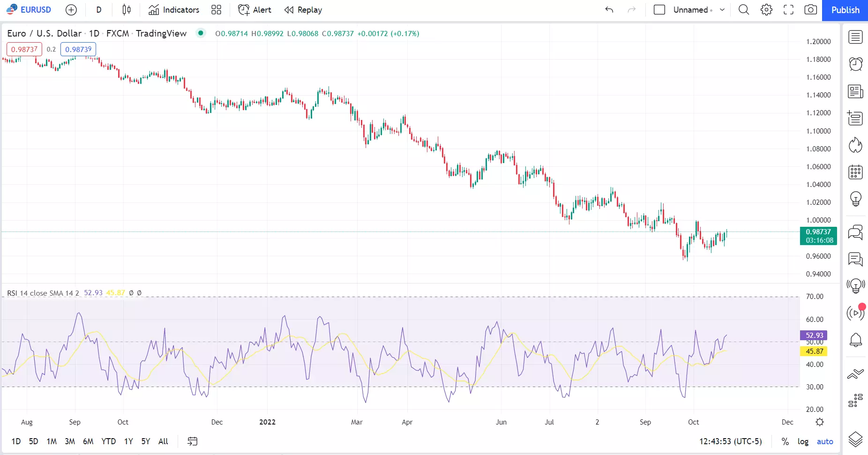Select the 1M date range
868x455 pixels.
[52, 441]
